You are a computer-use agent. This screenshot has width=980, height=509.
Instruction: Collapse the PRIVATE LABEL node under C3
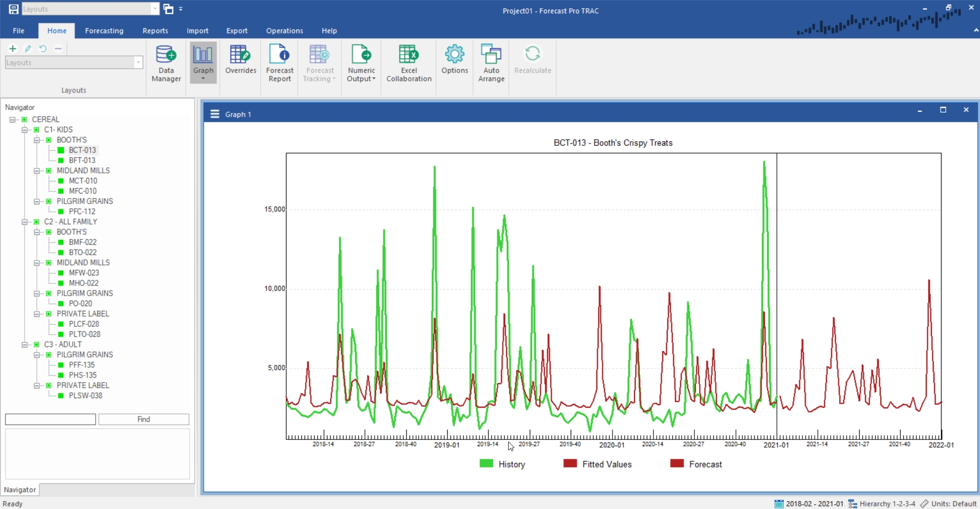37,386
